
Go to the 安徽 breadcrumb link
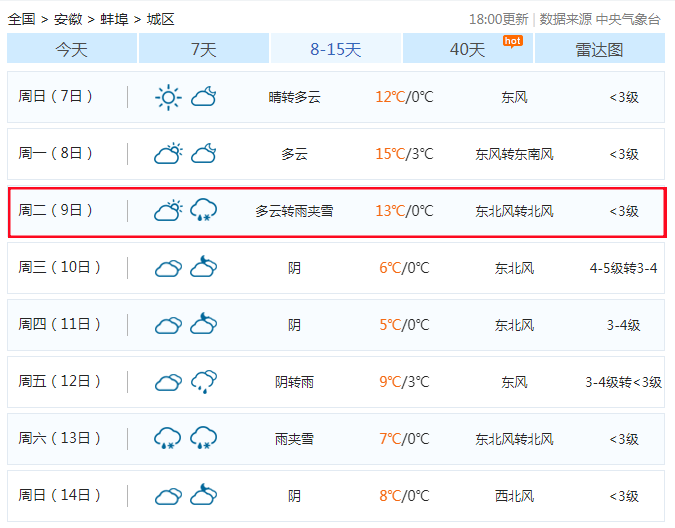[x=68, y=19]
